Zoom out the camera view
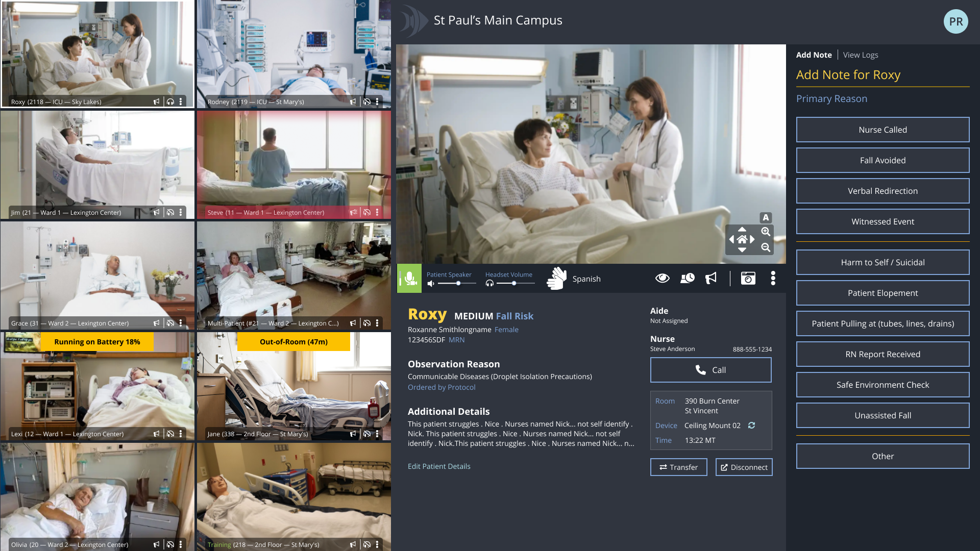980x551 pixels. point(766,247)
